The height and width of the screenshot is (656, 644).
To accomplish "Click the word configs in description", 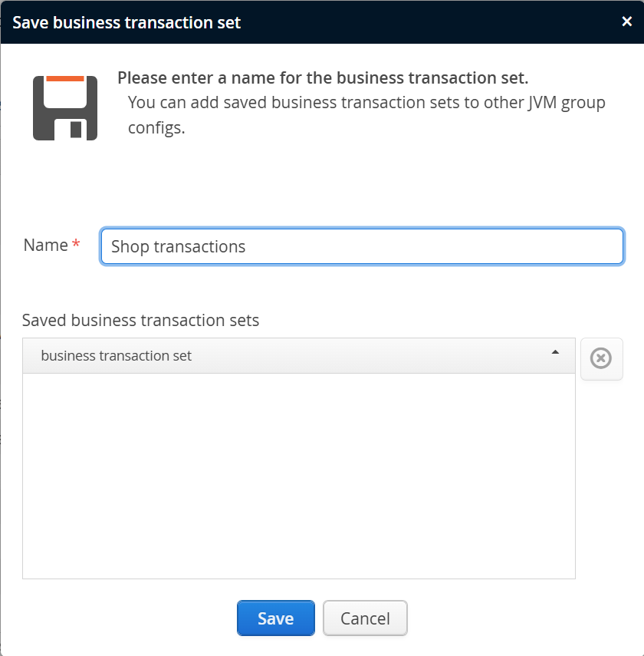I will [x=156, y=128].
